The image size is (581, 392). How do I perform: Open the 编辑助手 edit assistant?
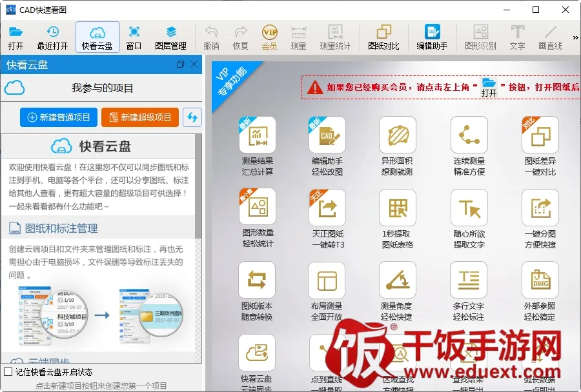[x=432, y=37]
